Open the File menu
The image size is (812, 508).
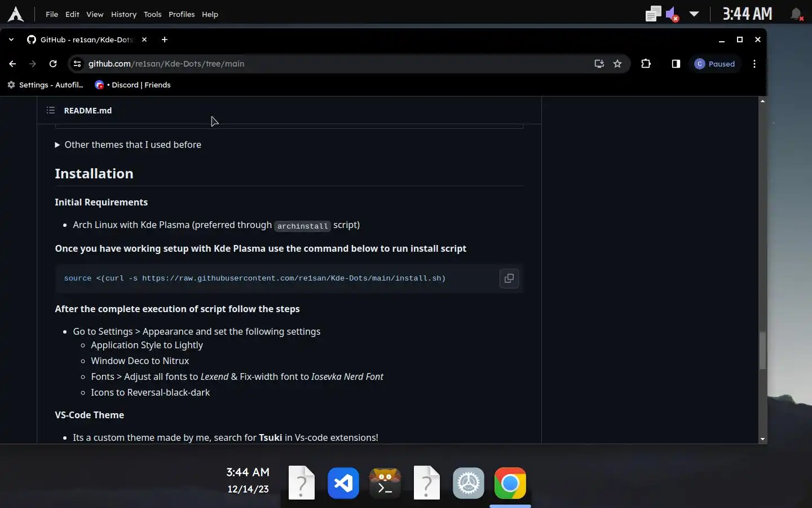[x=52, y=14]
